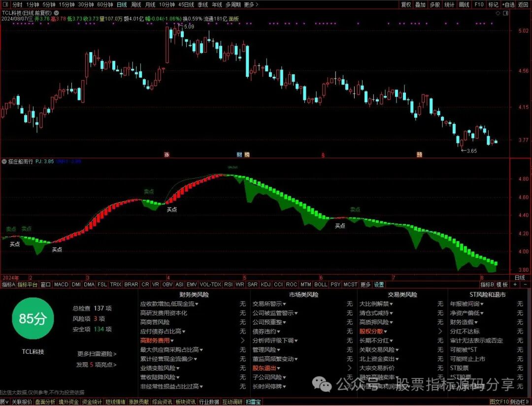This screenshot has width=532, height=406.
Task: Open the 盘面分析 bottom tab
Action: [45, 402]
